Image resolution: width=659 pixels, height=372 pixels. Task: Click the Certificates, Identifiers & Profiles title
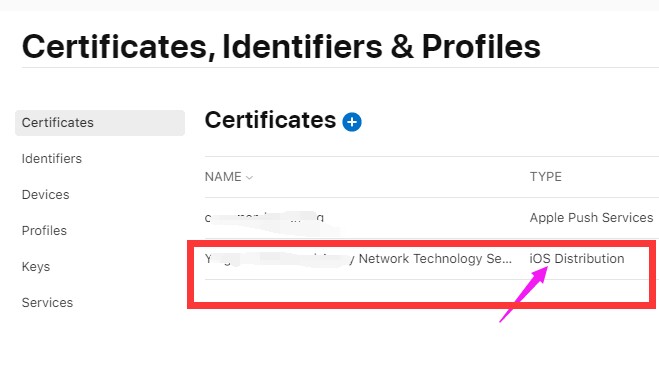(x=281, y=46)
